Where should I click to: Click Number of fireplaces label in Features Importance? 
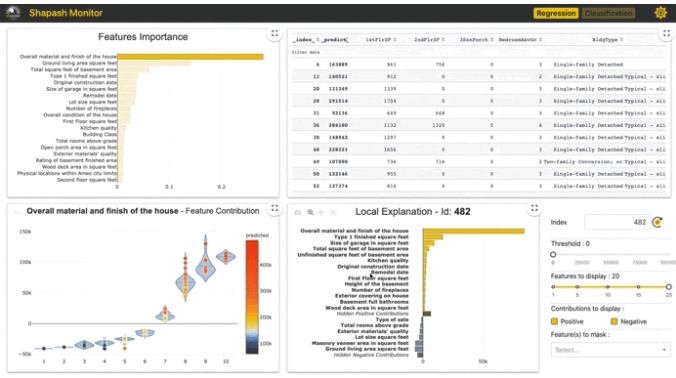point(91,109)
